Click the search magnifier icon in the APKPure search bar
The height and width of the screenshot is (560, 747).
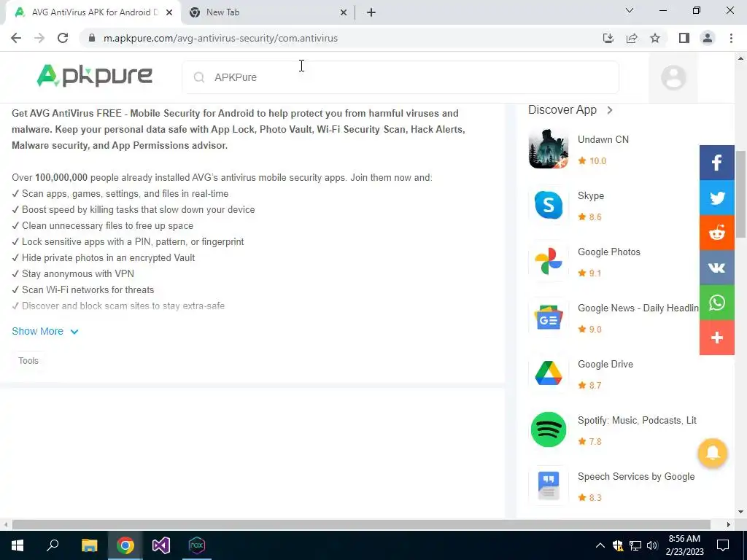click(x=199, y=77)
